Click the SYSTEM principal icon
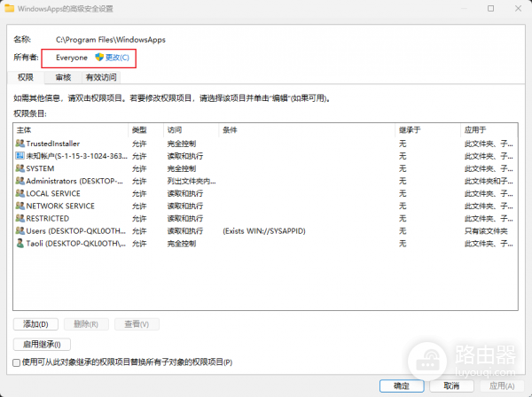Screen dimensions: 532x397 pos(20,168)
